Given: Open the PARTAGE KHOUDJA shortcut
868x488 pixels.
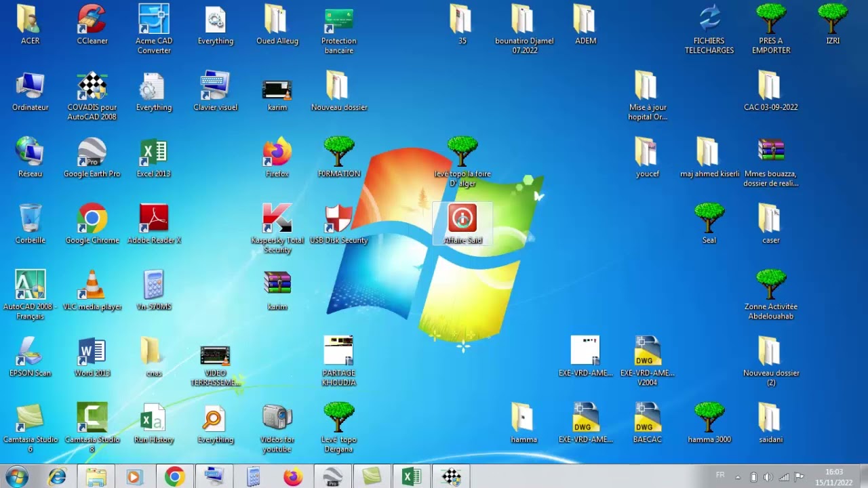Looking at the screenshot, I should click(339, 361).
